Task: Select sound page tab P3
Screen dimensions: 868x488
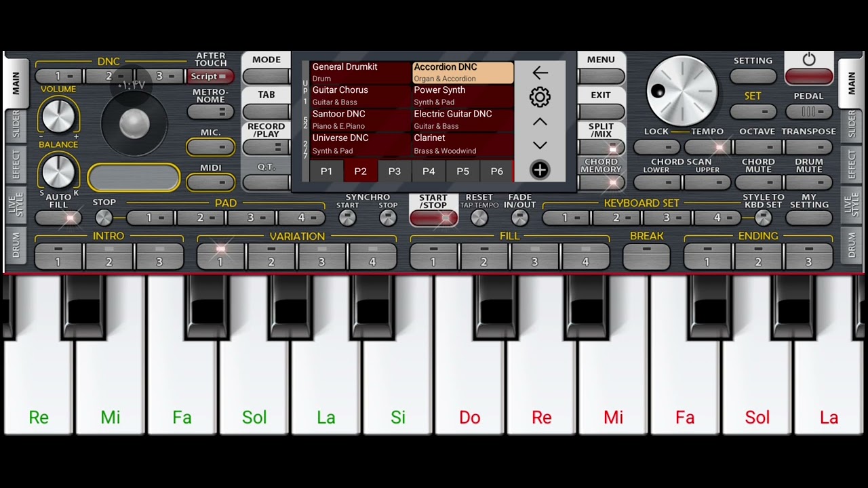Action: 395,171
